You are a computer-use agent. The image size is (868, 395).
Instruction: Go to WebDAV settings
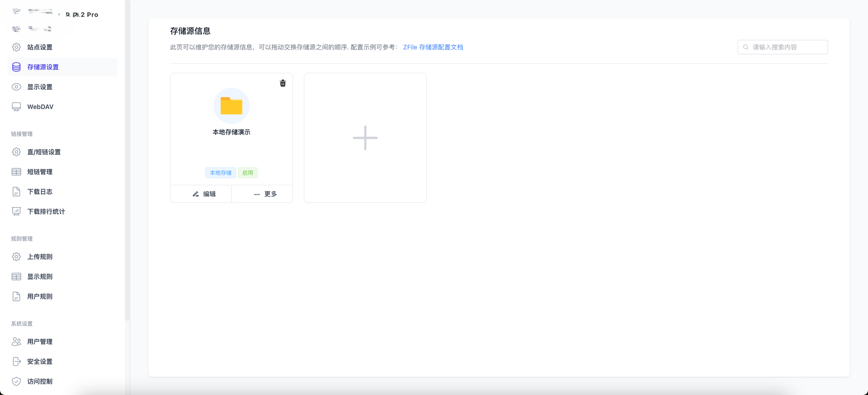click(x=62, y=107)
